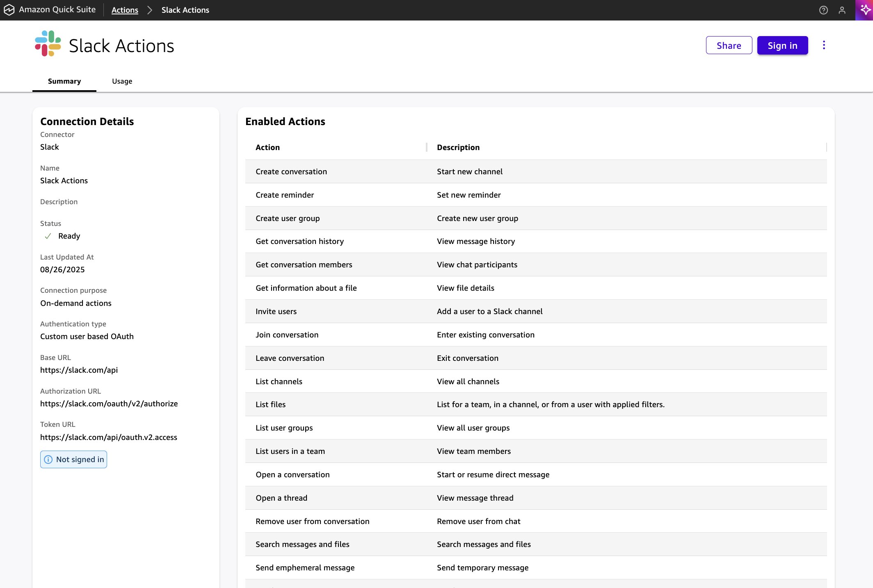Screen dimensions: 873x588
Task: Click the Action column header
Action: click(267, 147)
